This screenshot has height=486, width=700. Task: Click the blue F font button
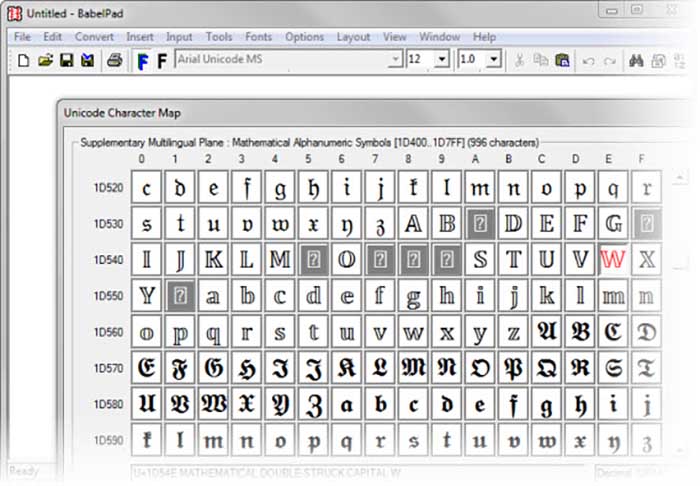pyautogui.click(x=142, y=60)
